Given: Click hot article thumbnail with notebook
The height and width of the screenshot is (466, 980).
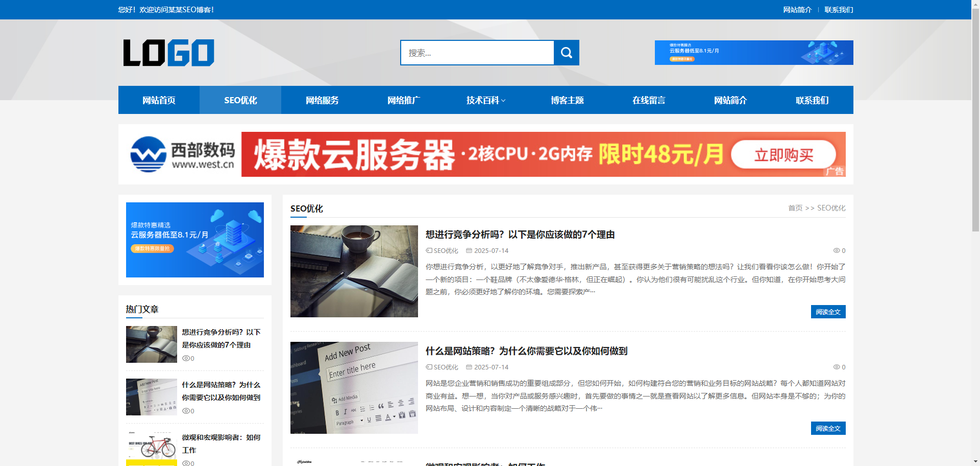Looking at the screenshot, I should [x=152, y=344].
